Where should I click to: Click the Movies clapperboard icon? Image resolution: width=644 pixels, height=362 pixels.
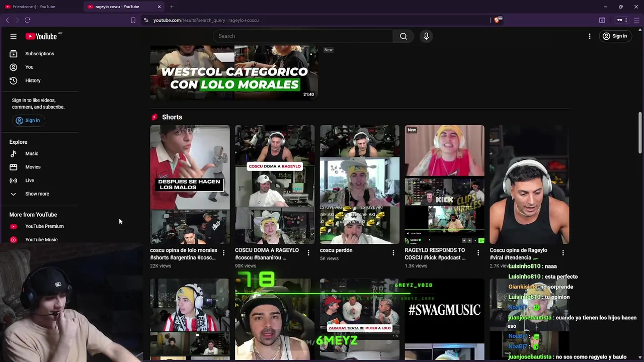[x=14, y=167]
